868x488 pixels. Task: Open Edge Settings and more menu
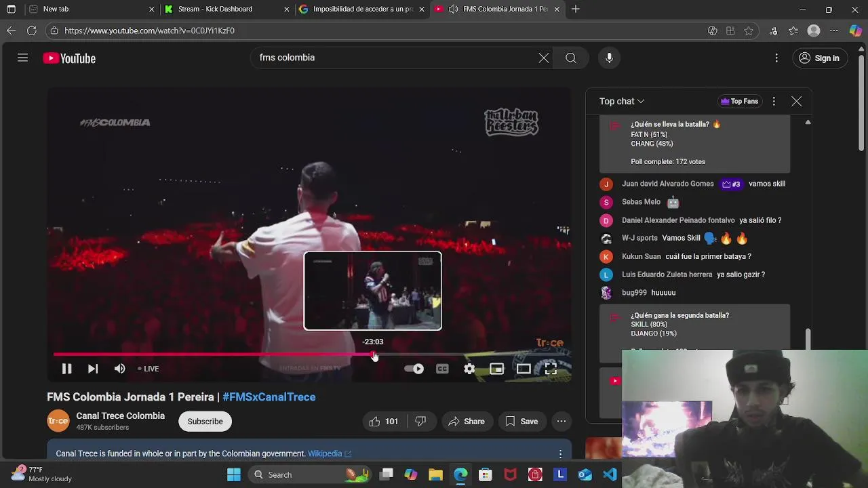834,30
